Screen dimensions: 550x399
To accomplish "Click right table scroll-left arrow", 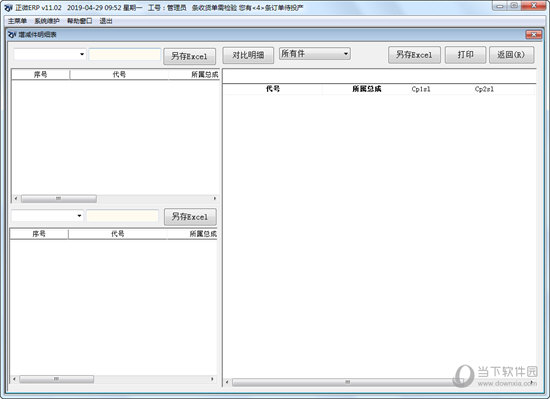I will [227, 382].
